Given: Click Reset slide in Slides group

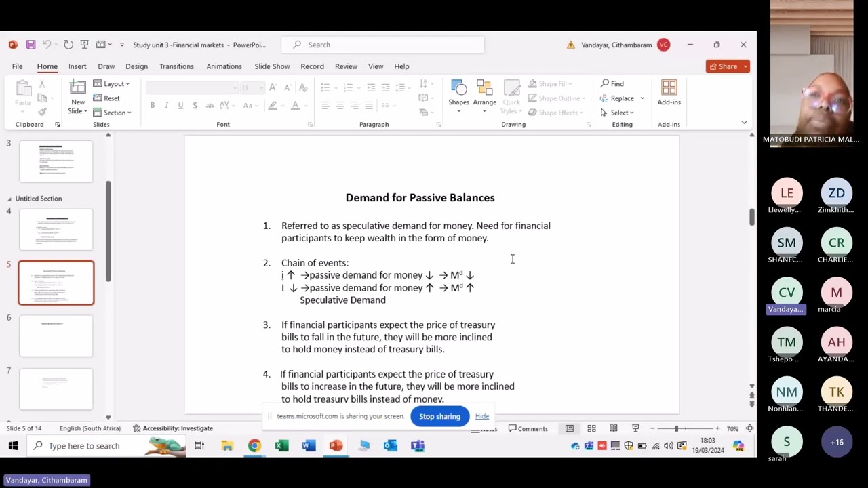Looking at the screenshot, I should point(106,98).
